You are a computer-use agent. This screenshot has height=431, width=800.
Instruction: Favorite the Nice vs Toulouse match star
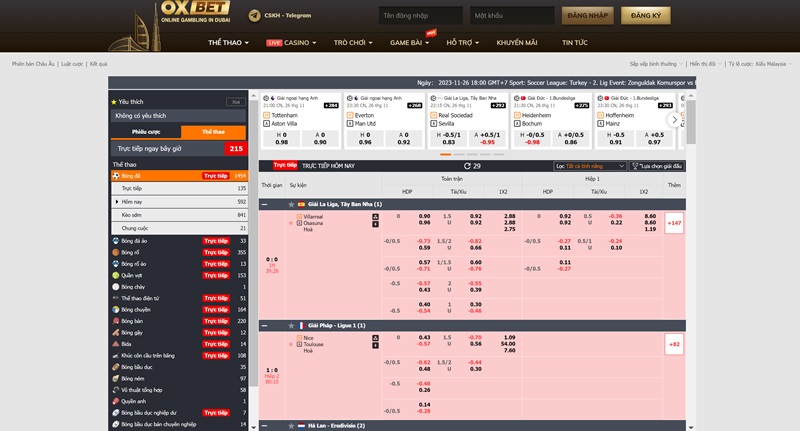click(x=291, y=345)
